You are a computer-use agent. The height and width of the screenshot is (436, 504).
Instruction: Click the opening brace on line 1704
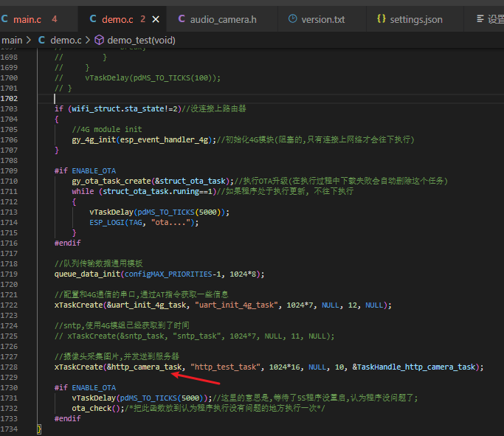pos(57,120)
